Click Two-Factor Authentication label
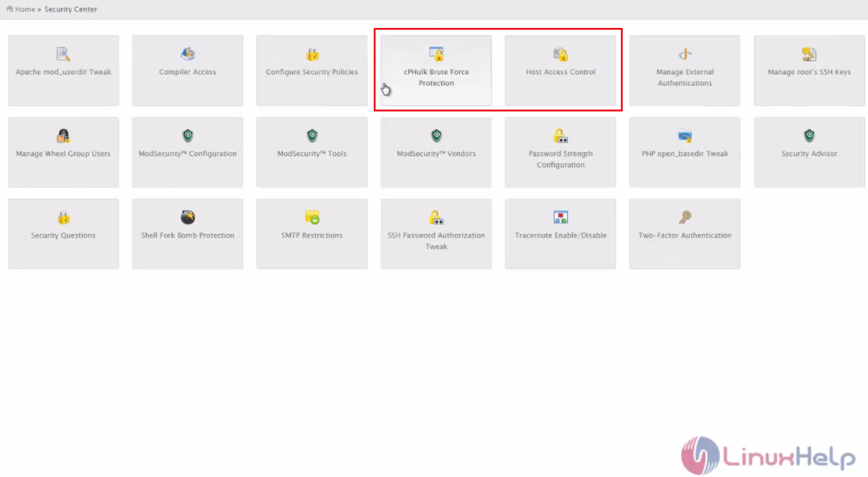The width and height of the screenshot is (868, 477). point(685,235)
